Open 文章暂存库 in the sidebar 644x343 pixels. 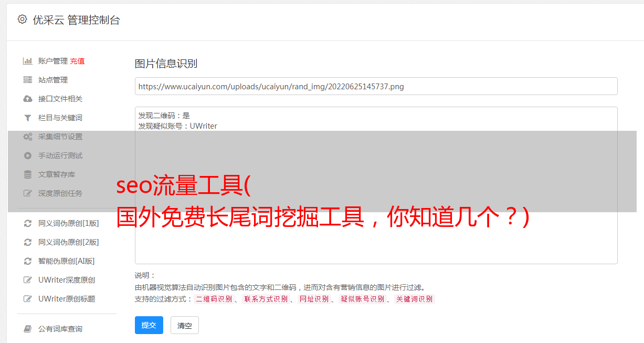click(x=57, y=174)
